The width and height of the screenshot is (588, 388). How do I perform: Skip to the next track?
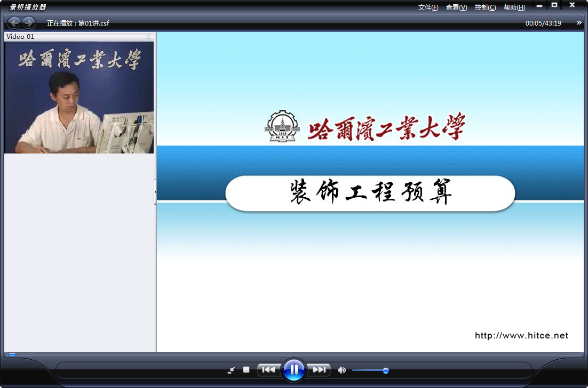coord(319,370)
